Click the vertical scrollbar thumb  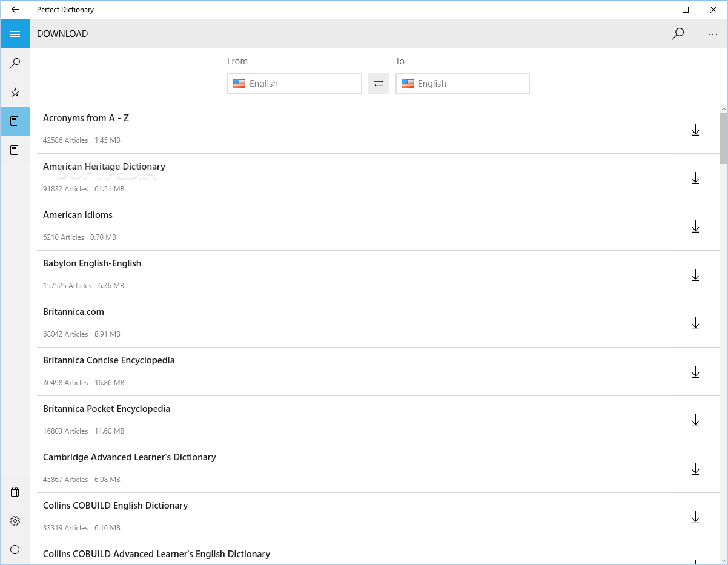point(724,138)
